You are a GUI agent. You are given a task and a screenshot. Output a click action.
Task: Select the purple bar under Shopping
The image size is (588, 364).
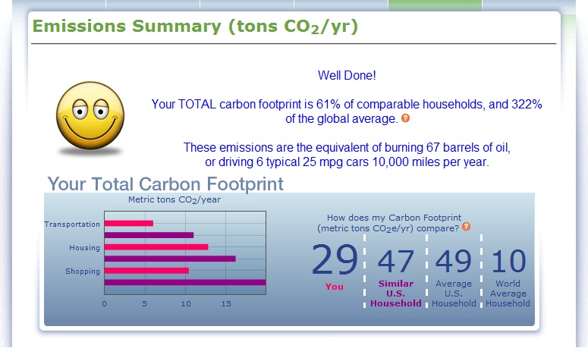click(x=185, y=282)
